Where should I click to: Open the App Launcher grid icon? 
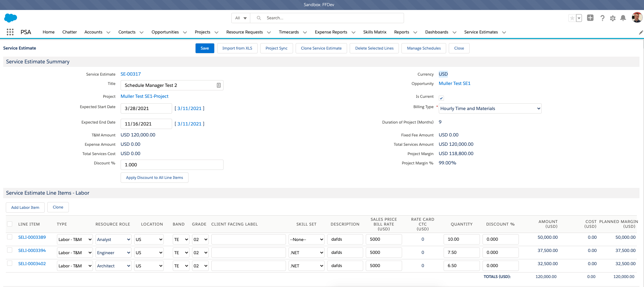10,32
